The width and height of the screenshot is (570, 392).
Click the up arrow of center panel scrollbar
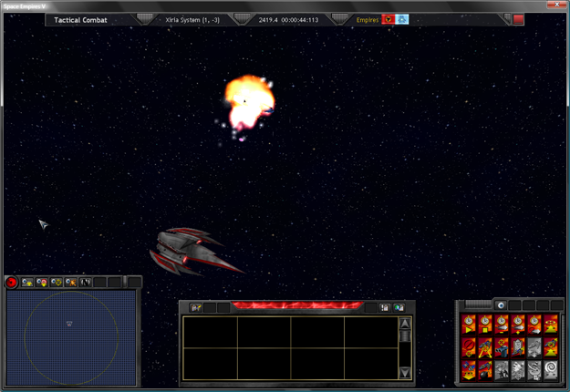[x=405, y=323]
